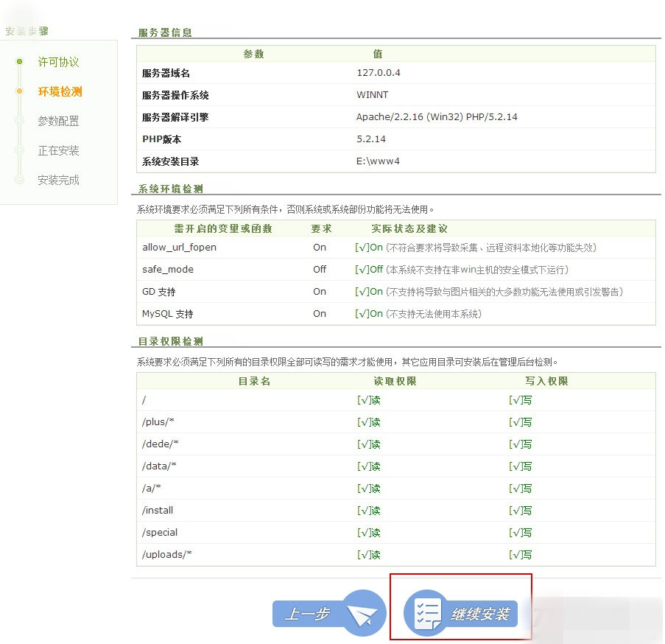Click the 写入权限 column header
This screenshot has width=665, height=644.
pyautogui.click(x=546, y=381)
